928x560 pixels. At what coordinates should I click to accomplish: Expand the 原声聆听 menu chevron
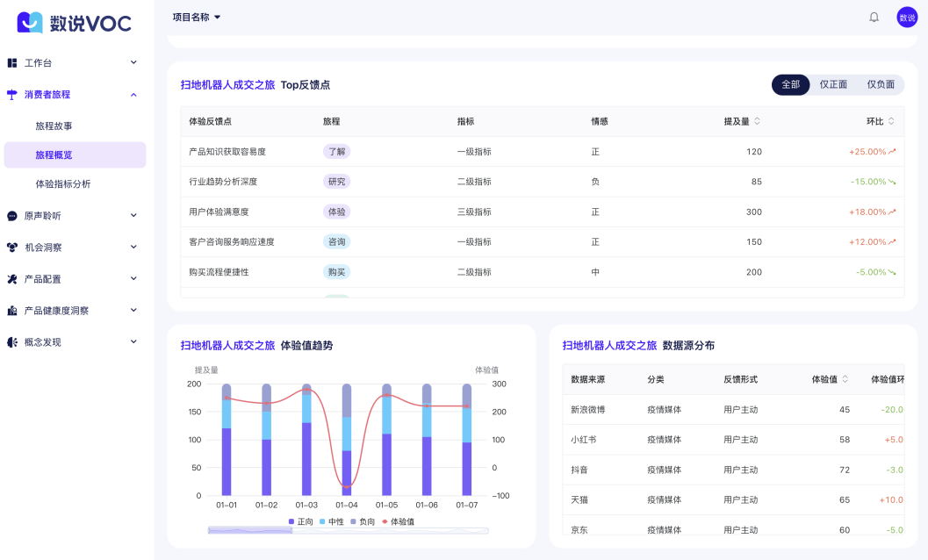click(x=133, y=215)
